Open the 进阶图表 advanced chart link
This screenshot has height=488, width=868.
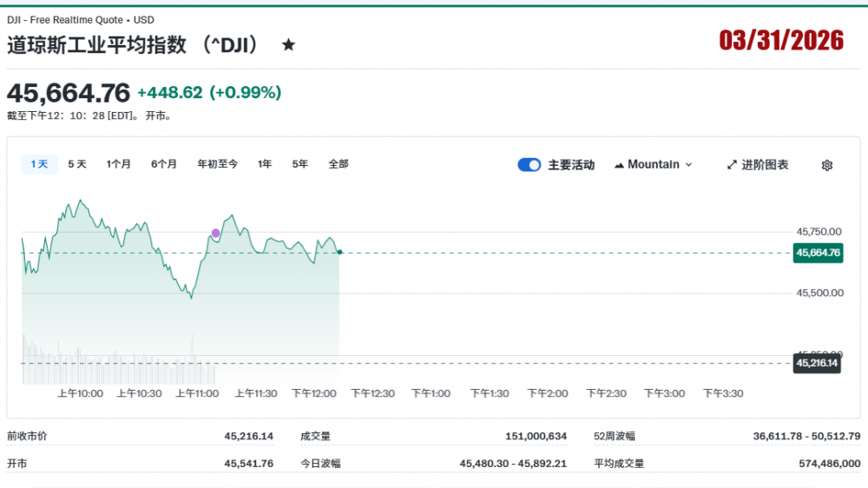coord(765,165)
